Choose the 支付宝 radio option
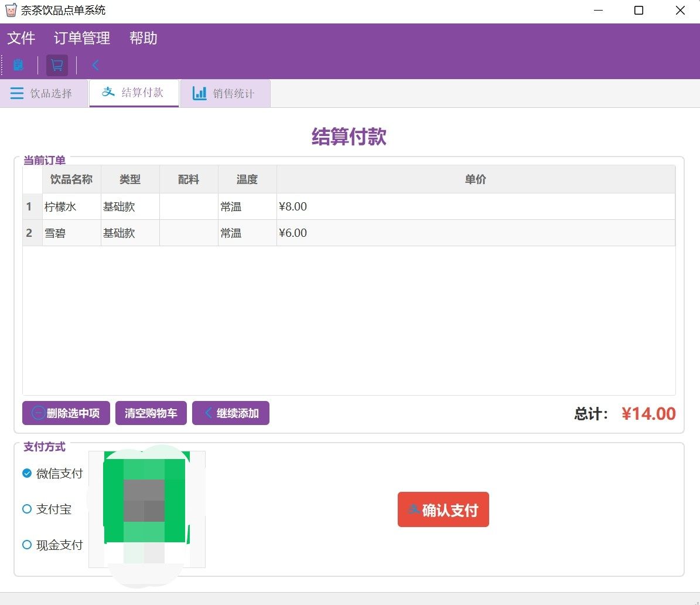Viewport: 700px width, 605px height. click(27, 509)
